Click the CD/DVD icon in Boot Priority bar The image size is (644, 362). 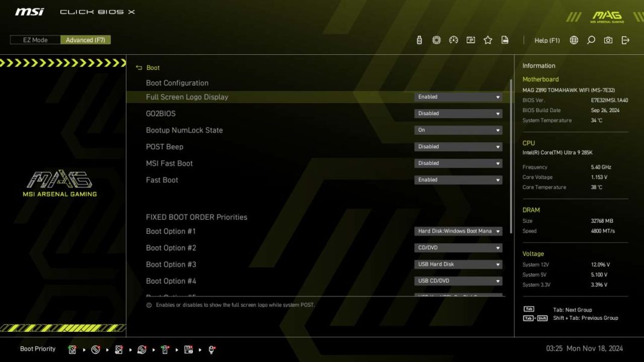point(95,349)
